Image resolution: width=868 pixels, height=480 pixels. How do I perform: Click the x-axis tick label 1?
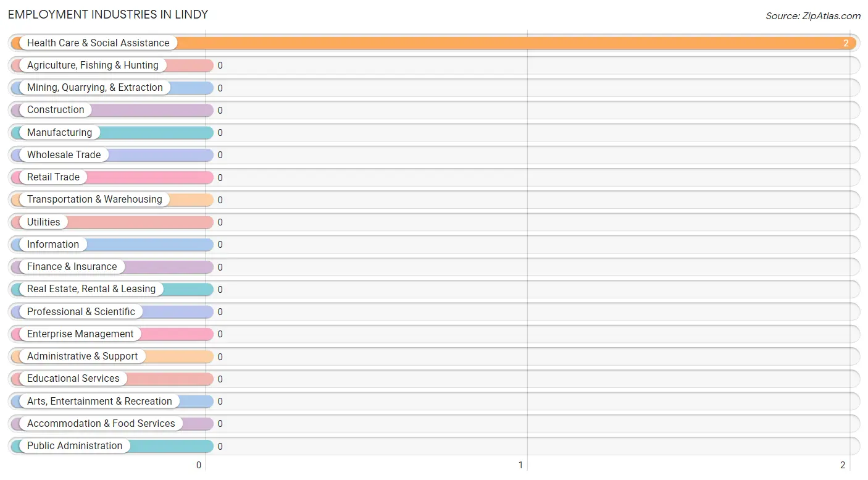point(520,465)
